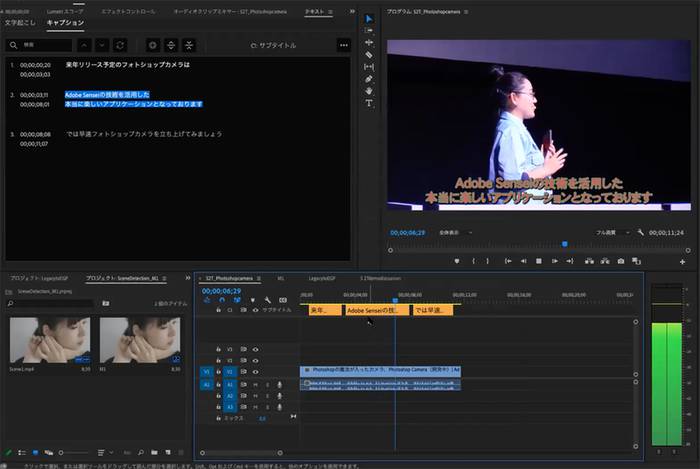Viewport: 700px width, 469px height.
Task: Toggle Snap in timeline
Action: tap(222, 300)
